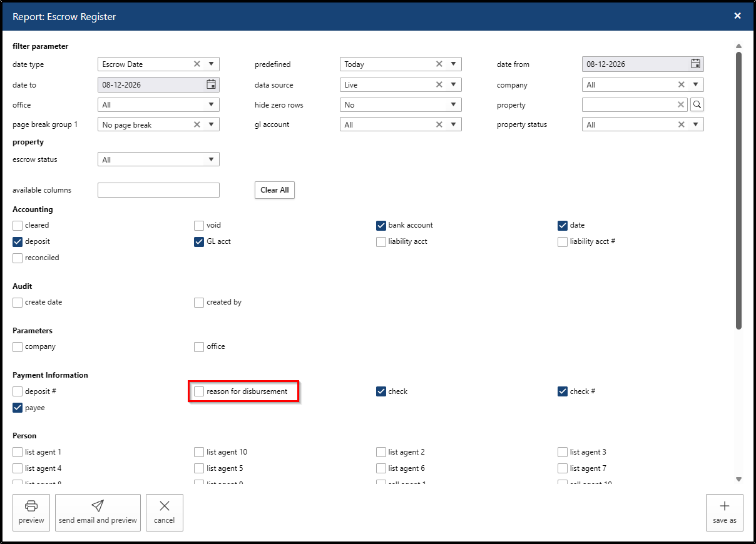The width and height of the screenshot is (756, 544).
Task: Enable the liability acct checkbox
Action: (x=381, y=242)
